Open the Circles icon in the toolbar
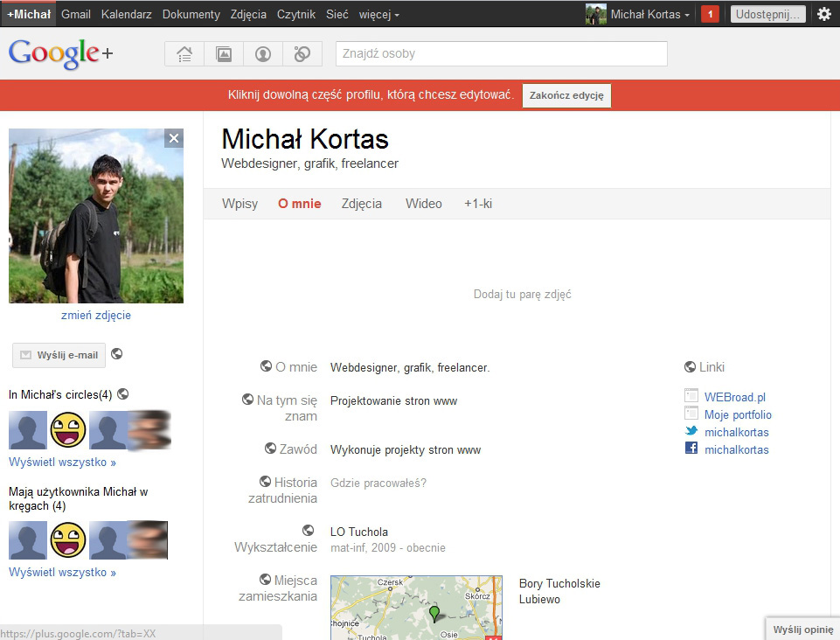Viewport: 840px width, 640px height. pyautogui.click(x=302, y=54)
